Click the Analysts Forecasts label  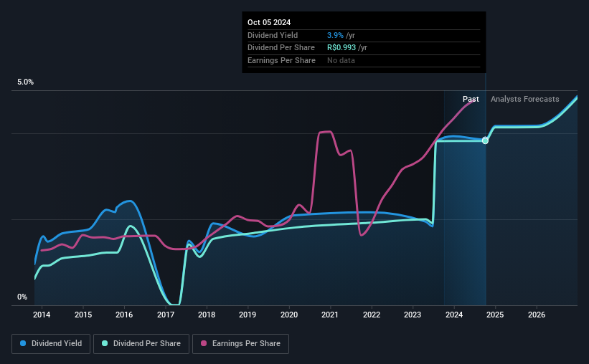coord(524,99)
